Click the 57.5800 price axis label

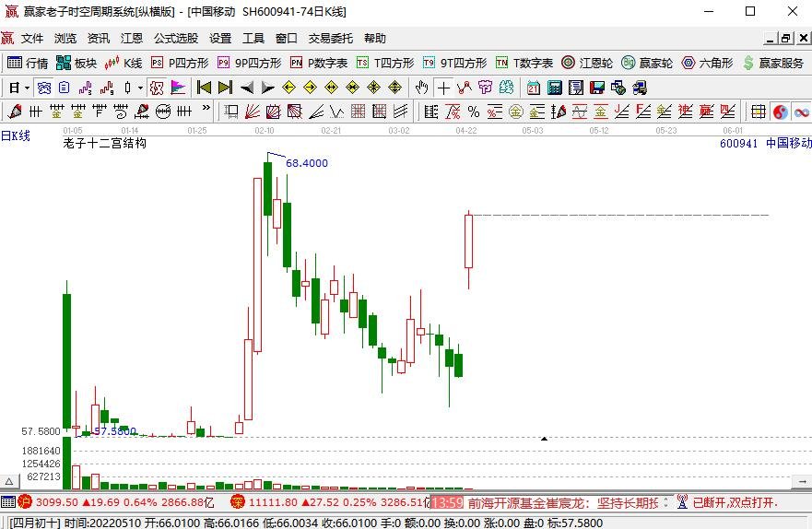(41, 431)
